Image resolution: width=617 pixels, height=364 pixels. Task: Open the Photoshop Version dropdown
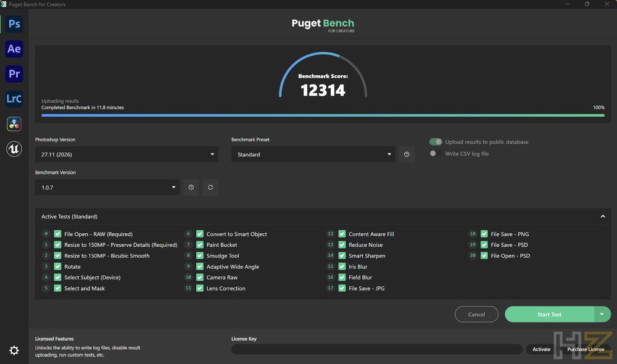click(x=126, y=154)
